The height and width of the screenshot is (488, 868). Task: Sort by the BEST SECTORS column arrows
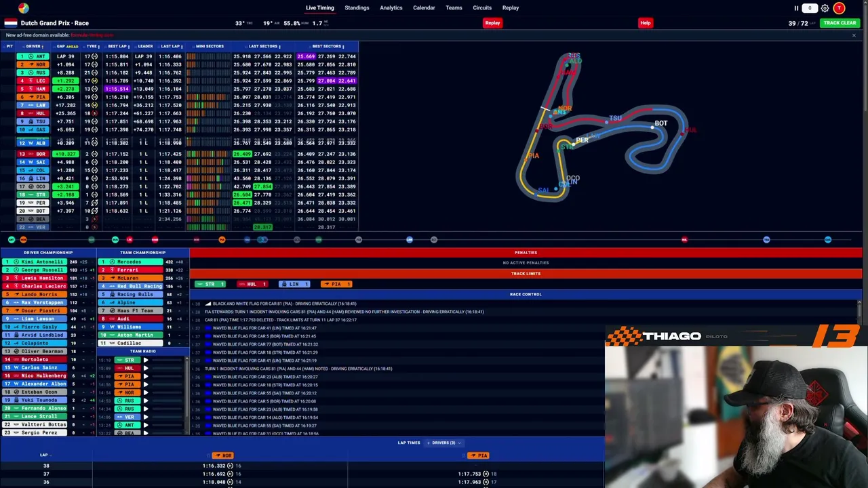344,46
